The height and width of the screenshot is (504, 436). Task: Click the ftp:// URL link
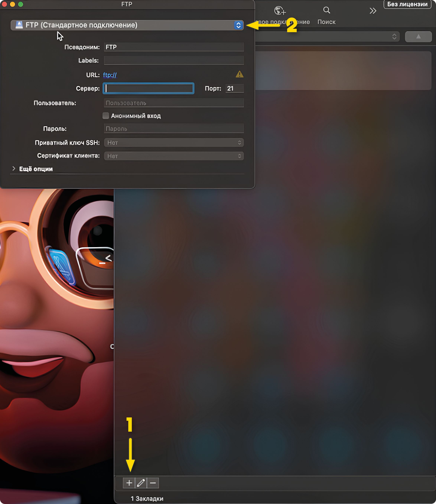110,75
